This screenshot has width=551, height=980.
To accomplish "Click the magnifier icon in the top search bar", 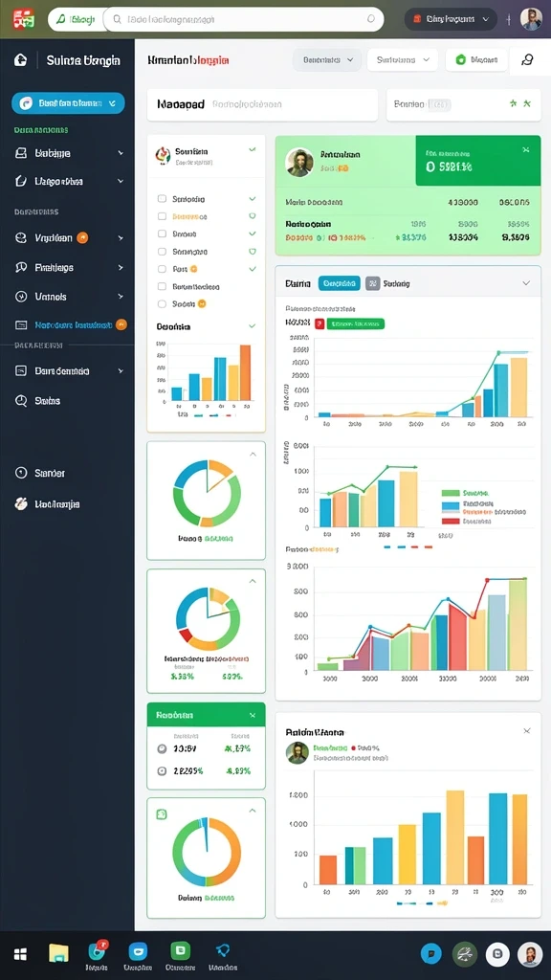I will [116, 19].
